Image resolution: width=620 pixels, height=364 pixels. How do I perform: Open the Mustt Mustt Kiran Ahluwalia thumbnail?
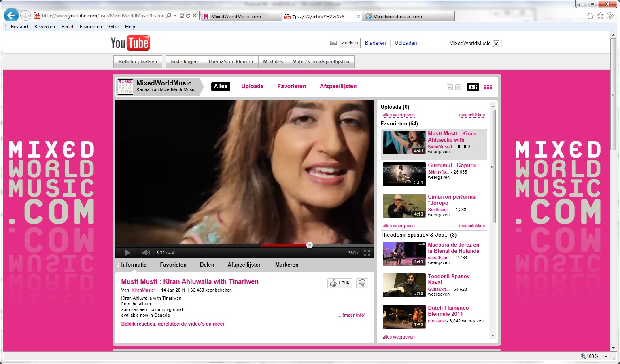click(404, 142)
